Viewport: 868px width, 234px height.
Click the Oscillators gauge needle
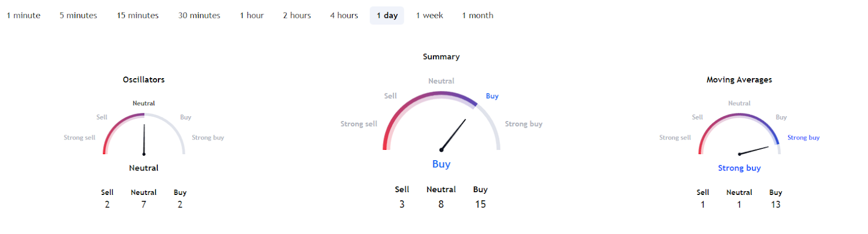144,140
